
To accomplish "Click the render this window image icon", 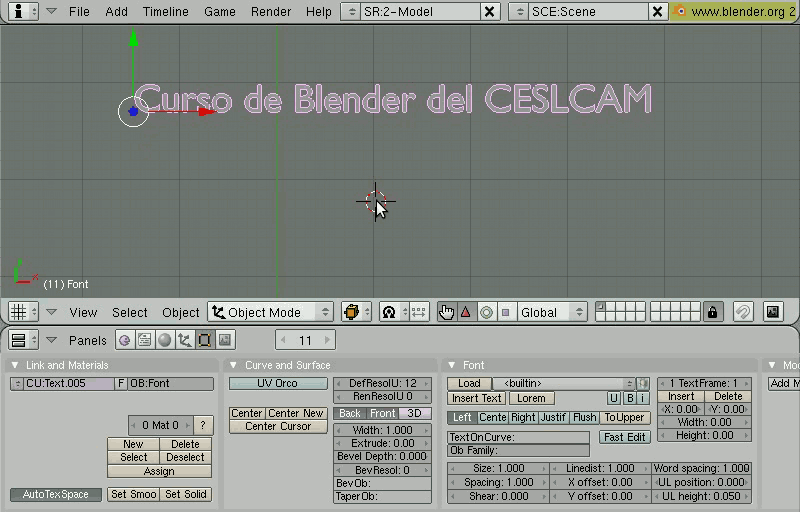I will pyautogui.click(x=773, y=312).
